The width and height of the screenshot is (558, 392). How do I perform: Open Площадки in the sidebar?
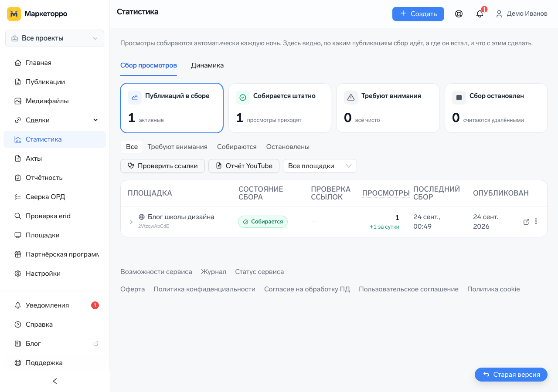pyautogui.click(x=54, y=235)
